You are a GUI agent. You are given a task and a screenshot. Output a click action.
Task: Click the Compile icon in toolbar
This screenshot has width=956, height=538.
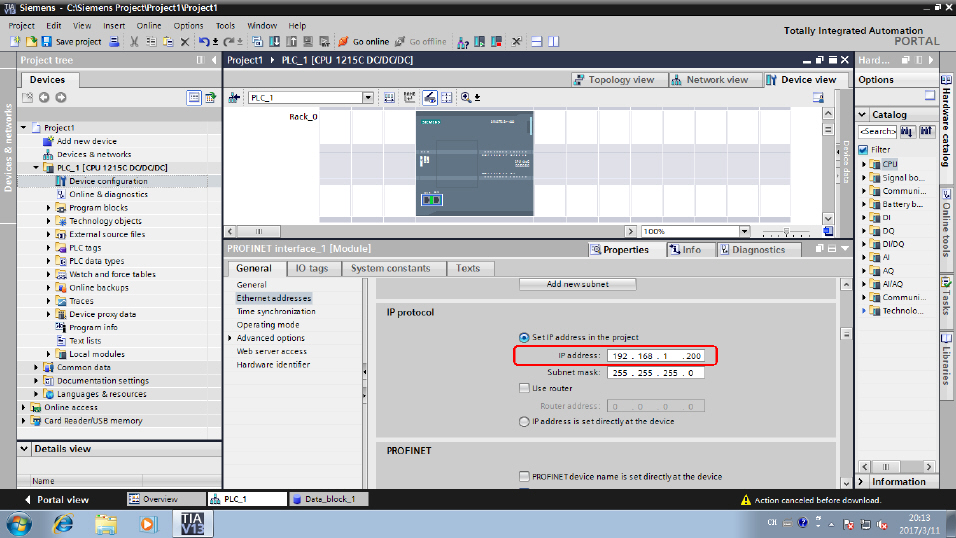click(x=257, y=41)
